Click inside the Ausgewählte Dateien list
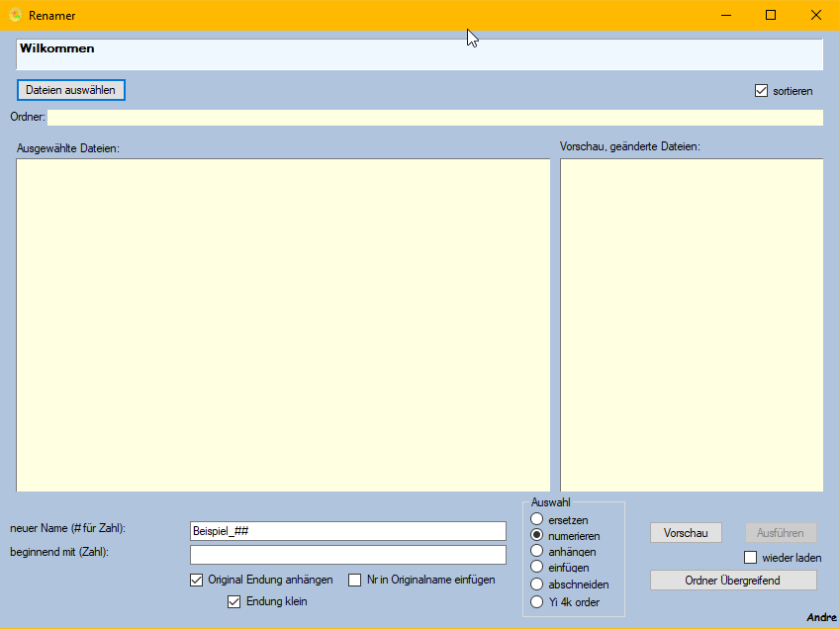 click(283, 324)
